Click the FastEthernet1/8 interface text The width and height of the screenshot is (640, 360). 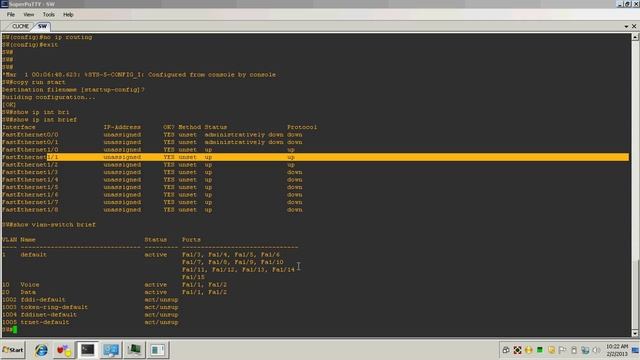pos(30,210)
